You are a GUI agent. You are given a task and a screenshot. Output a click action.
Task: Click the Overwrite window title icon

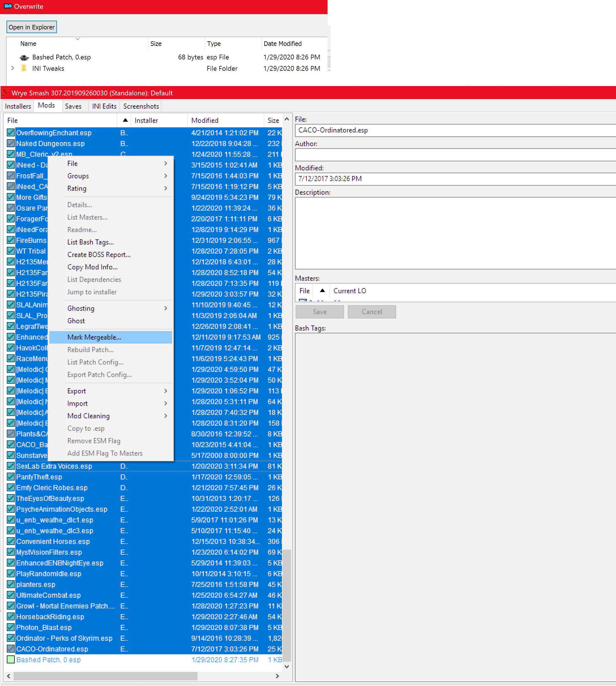(8, 7)
